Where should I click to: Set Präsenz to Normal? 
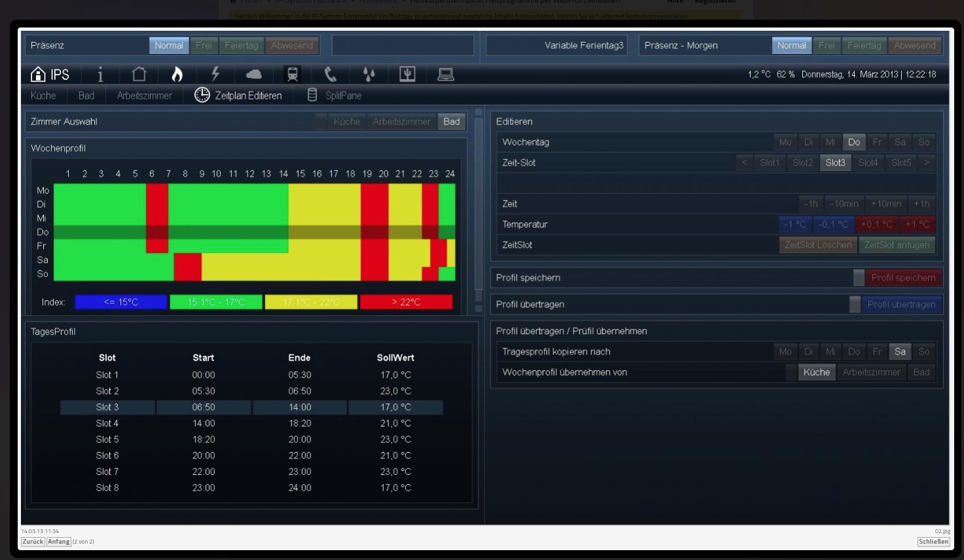169,45
